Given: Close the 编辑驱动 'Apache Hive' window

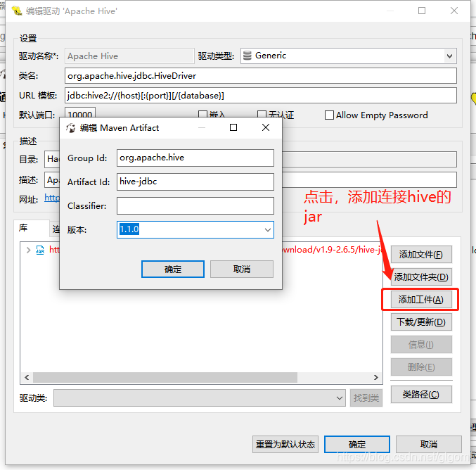Looking at the screenshot, I should (454, 11).
